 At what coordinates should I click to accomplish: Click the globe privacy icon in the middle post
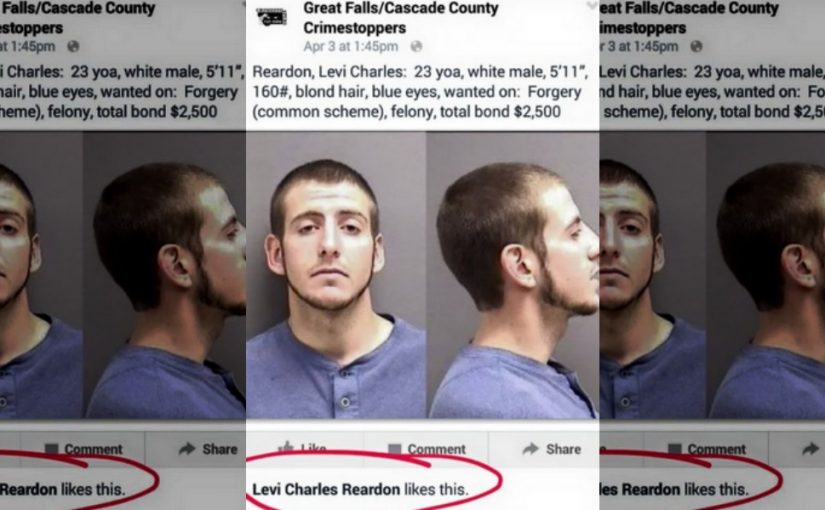(x=416, y=46)
